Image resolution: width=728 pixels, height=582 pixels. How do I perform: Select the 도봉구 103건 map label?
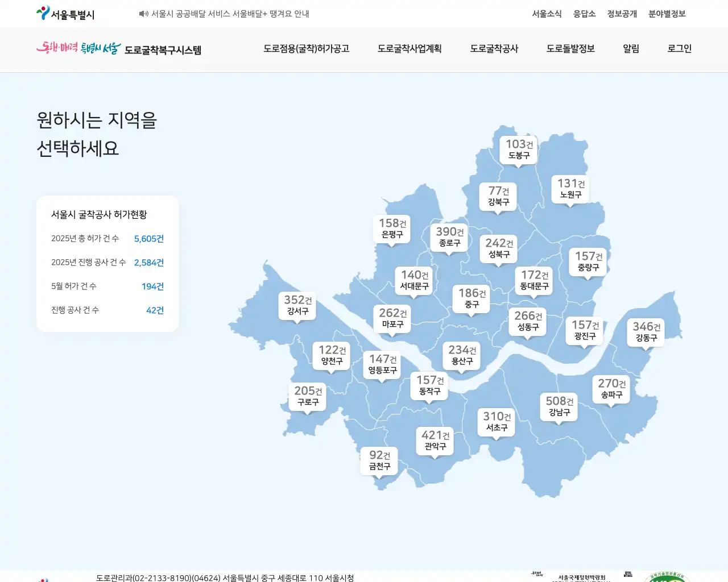tap(519, 149)
